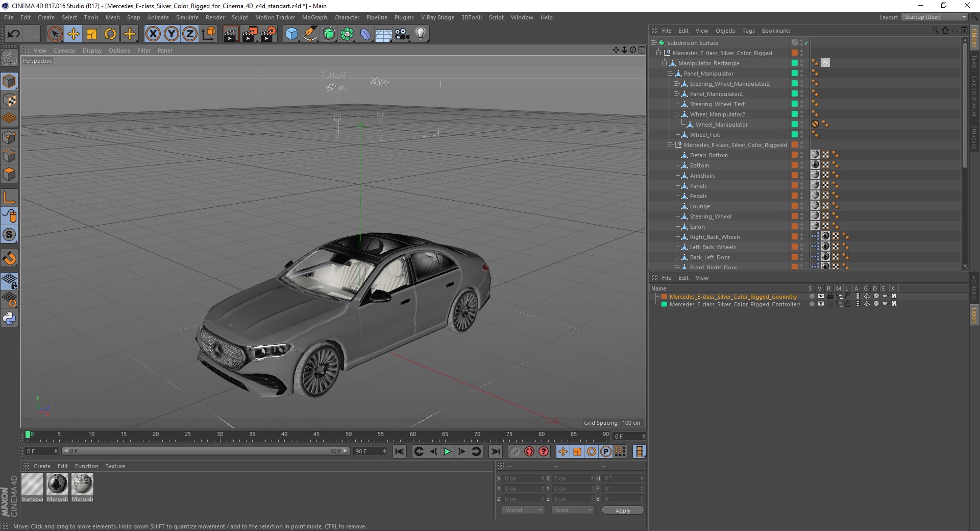Click the Subdivision generator icon
This screenshot has height=531, width=980.
[329, 34]
